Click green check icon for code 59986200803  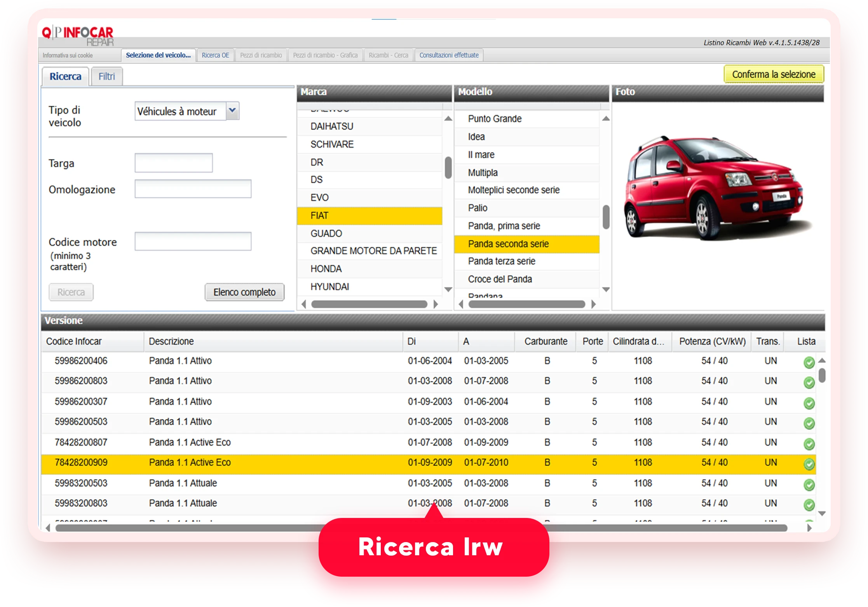click(x=809, y=383)
